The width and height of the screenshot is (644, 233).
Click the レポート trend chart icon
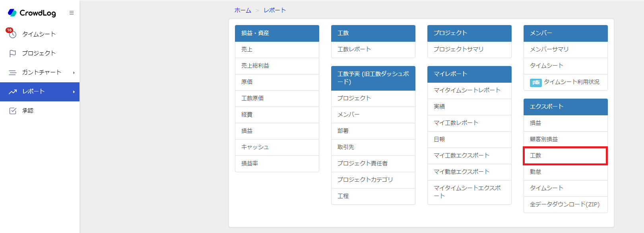tap(13, 91)
